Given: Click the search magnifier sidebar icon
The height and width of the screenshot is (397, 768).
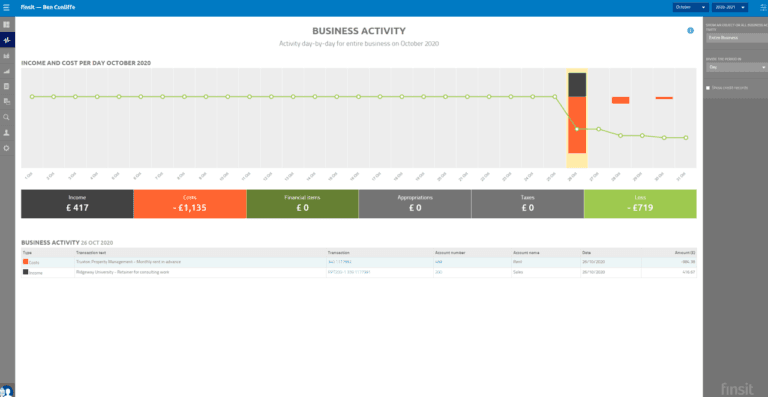Looking at the screenshot, I should [6, 117].
